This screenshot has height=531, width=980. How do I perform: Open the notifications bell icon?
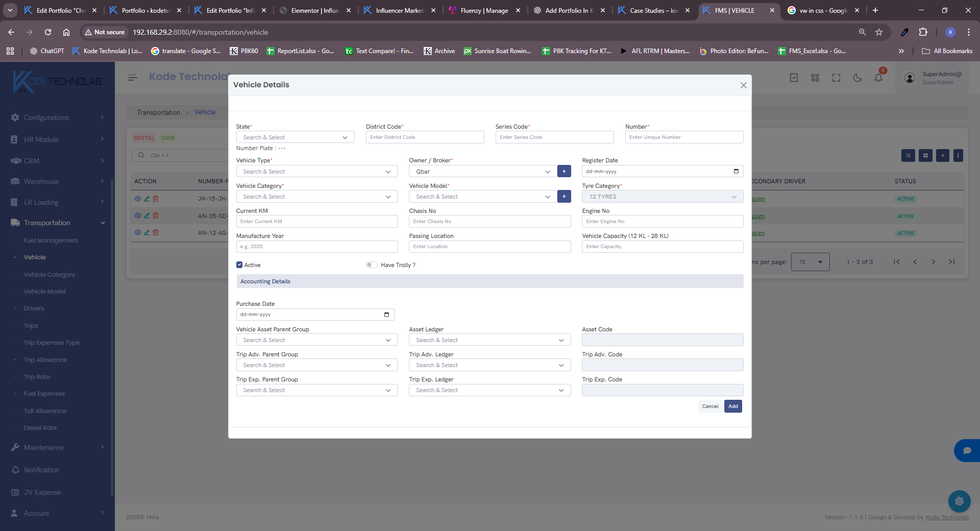coord(878,78)
